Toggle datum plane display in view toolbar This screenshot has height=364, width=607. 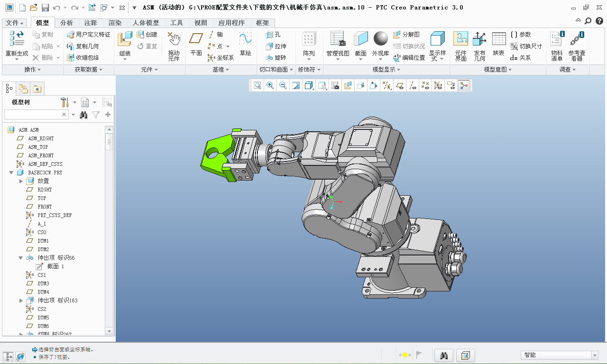pos(400,85)
